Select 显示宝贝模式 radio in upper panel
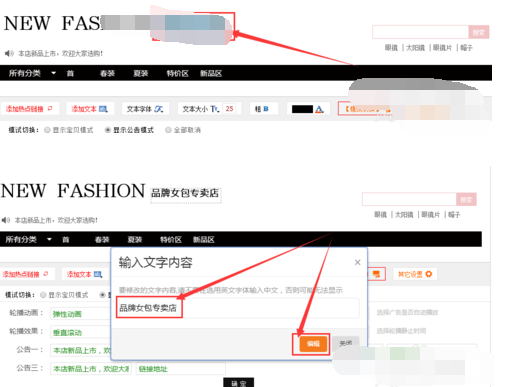507x387 pixels. (47, 130)
